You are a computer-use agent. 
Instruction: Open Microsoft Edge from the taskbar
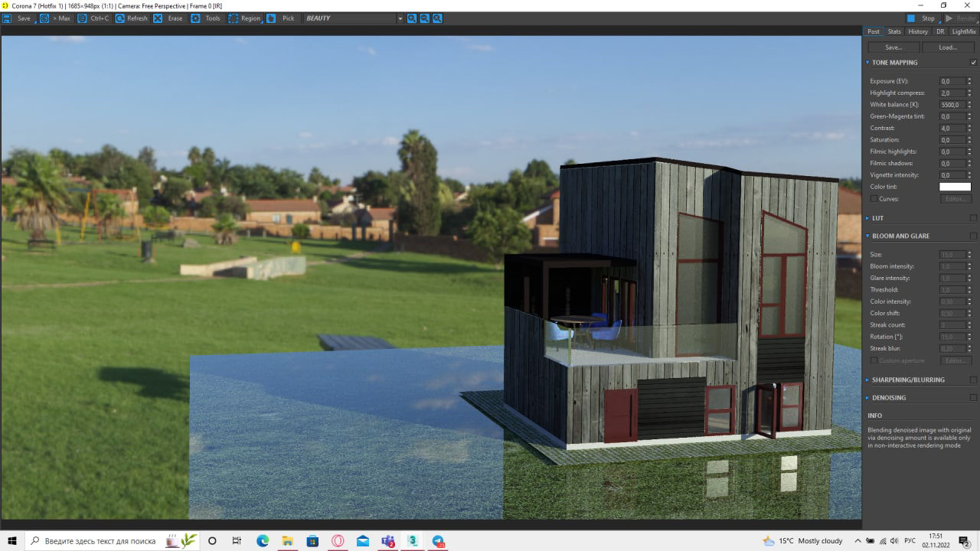(x=263, y=541)
